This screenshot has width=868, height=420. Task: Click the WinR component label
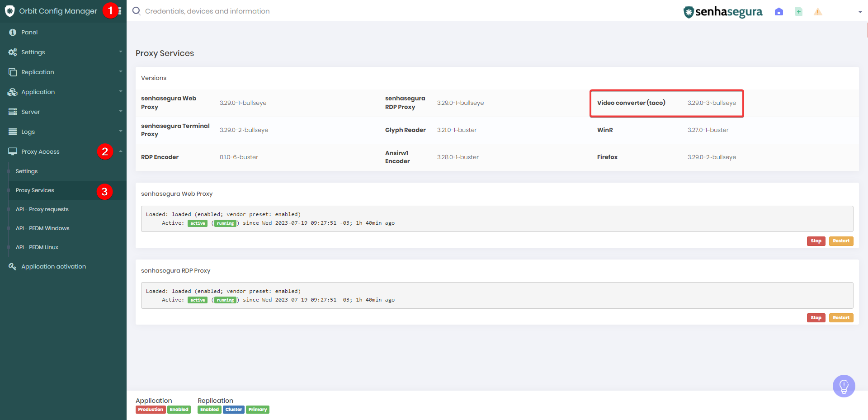point(605,130)
